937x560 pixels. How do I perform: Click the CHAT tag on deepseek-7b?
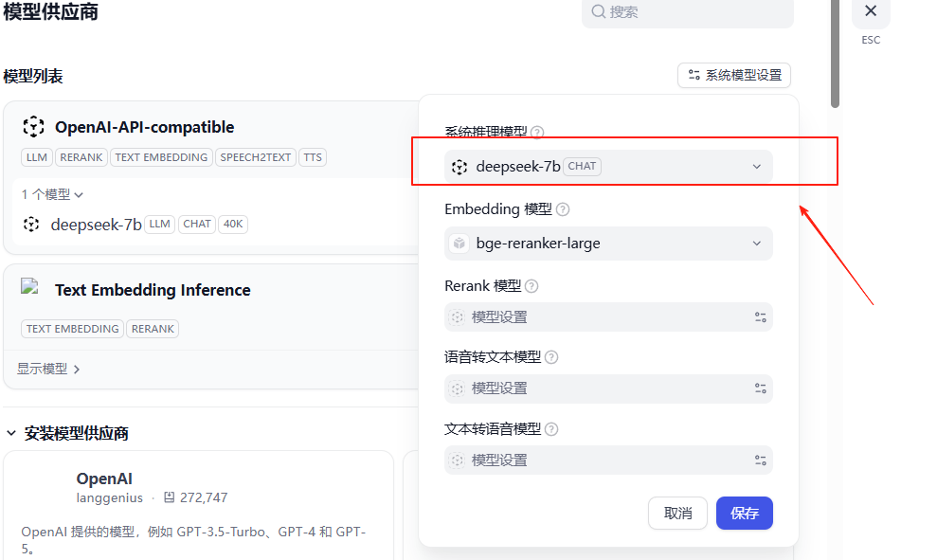tap(196, 224)
